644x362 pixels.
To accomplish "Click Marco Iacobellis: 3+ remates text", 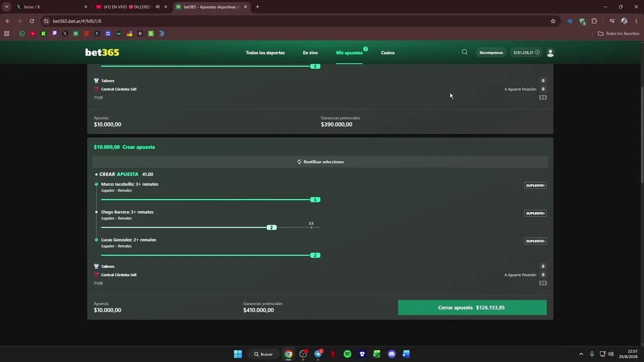I will [130, 184].
